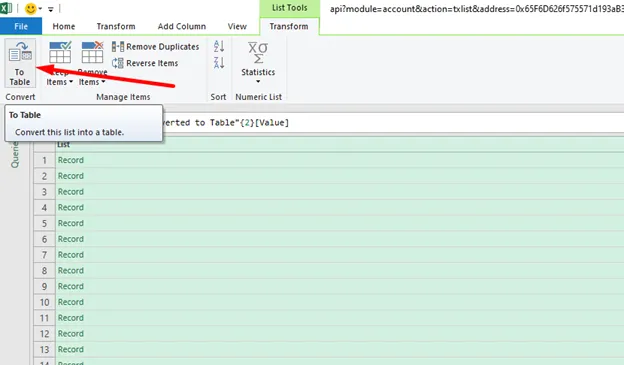Click the Record link in row 6
The image size is (624, 365).
pyautogui.click(x=70, y=239)
